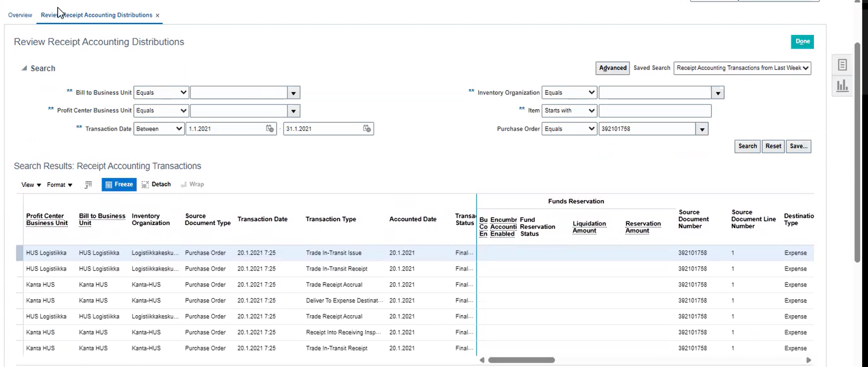
Task: Click the start date field showing 1.1.2021
Action: coord(226,129)
